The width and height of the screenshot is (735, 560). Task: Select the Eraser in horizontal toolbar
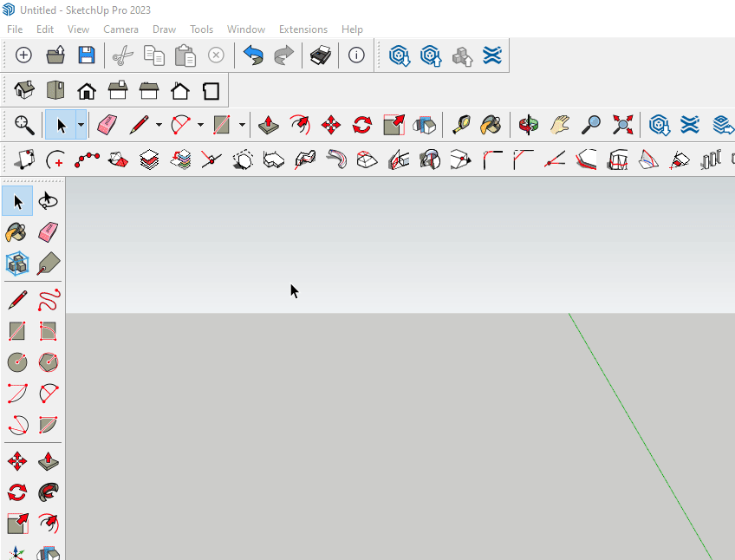click(107, 125)
